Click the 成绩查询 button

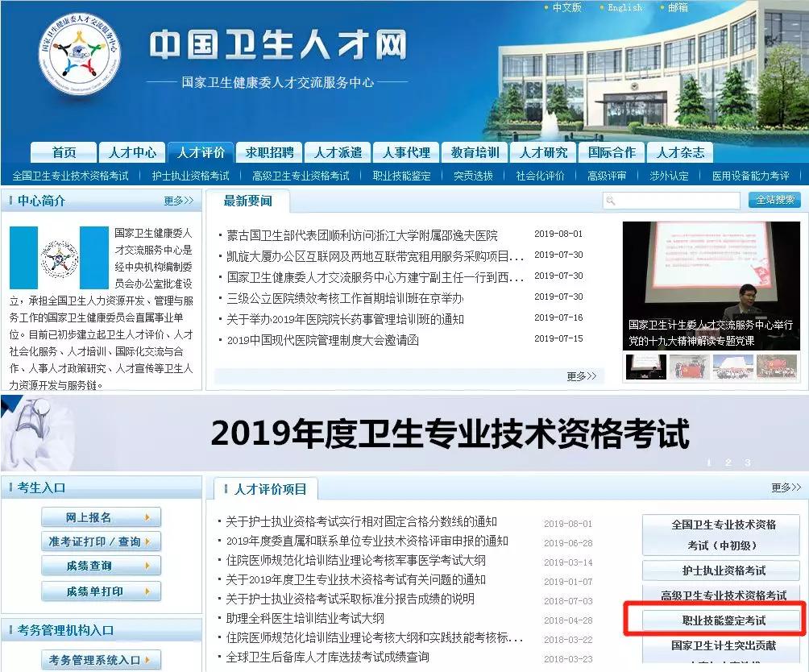pos(102,566)
